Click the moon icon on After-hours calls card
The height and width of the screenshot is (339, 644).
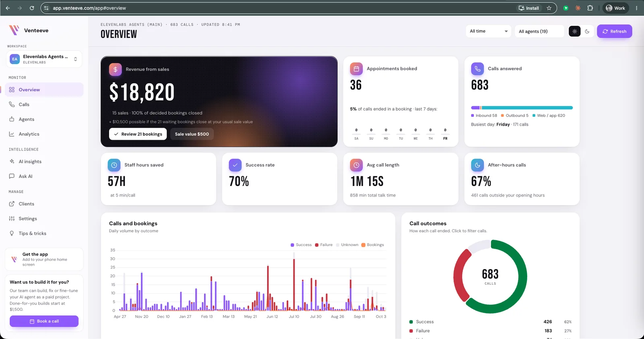tap(477, 165)
